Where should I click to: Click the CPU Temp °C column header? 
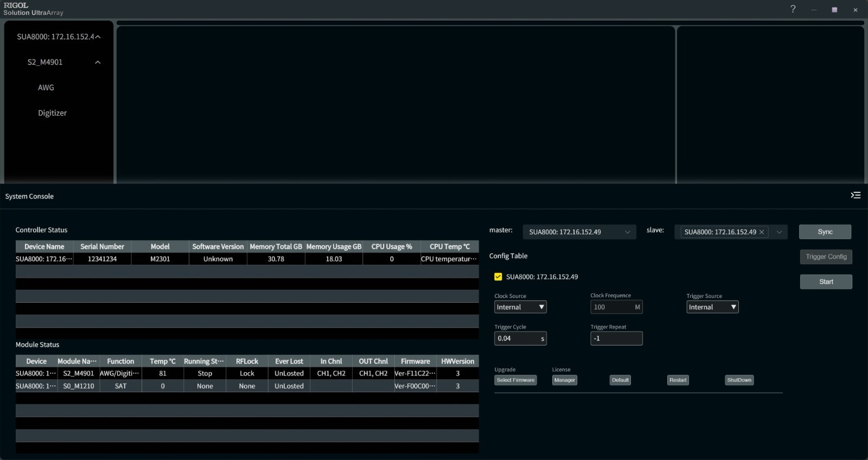(x=450, y=247)
